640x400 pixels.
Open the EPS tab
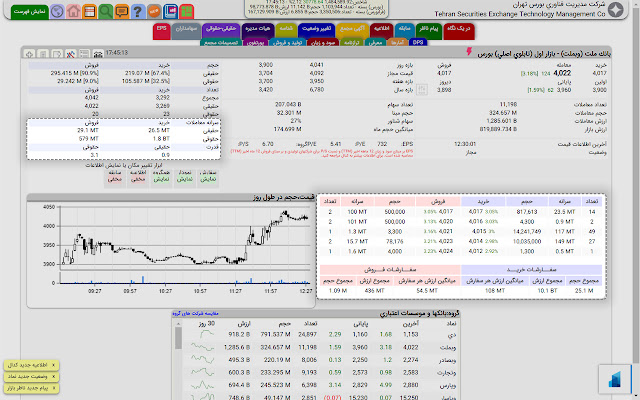click(x=162, y=31)
